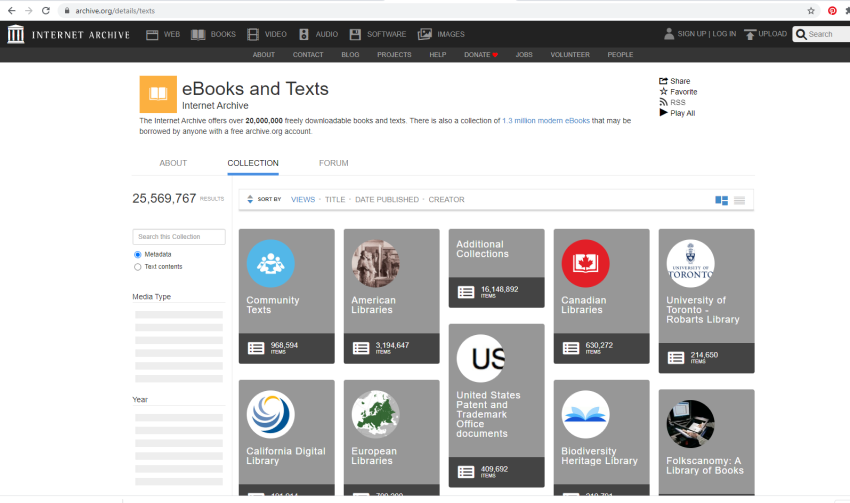Click the RSS feed icon
Viewport: 850px width, 503px height.
click(x=663, y=102)
